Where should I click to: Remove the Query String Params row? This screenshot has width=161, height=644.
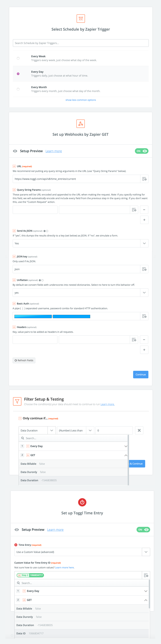tap(144, 210)
